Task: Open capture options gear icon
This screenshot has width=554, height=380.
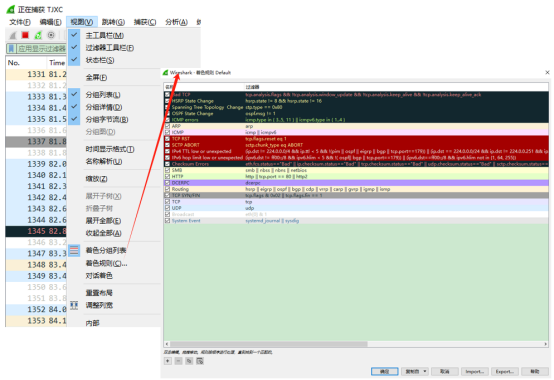Action: tap(51, 35)
